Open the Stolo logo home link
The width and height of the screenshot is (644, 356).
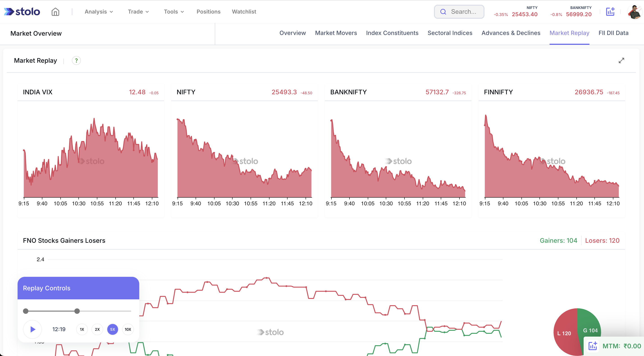click(22, 12)
